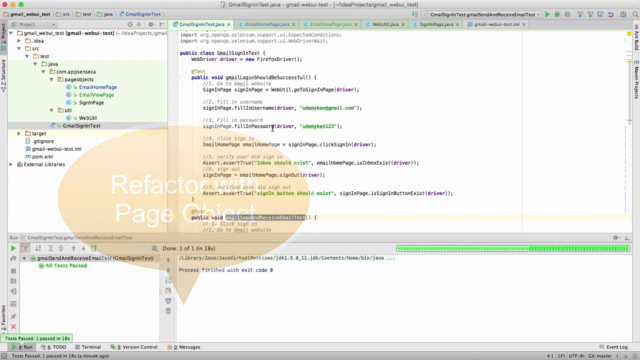
Task: Run with coverage from main toolbar
Action: (567, 14)
